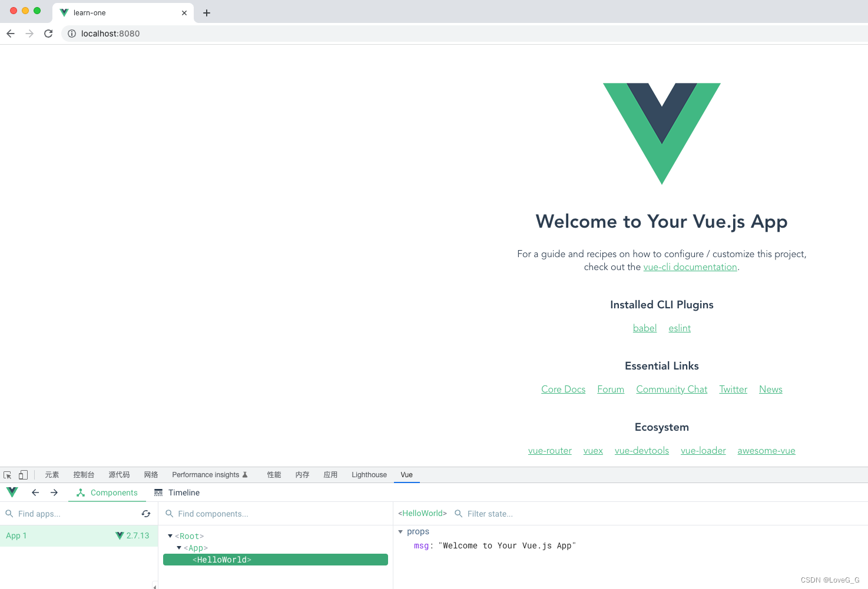
Task: Toggle the device toolbar icon
Action: [x=22, y=474]
